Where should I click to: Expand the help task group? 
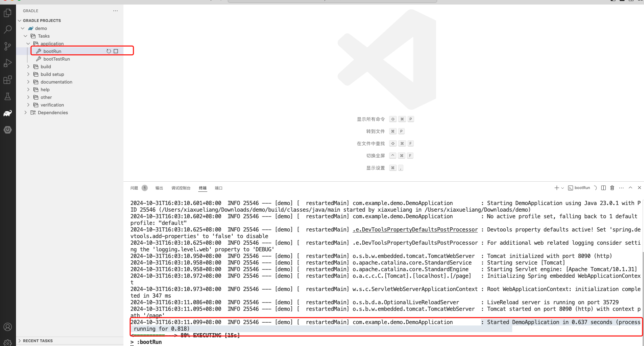coord(28,89)
